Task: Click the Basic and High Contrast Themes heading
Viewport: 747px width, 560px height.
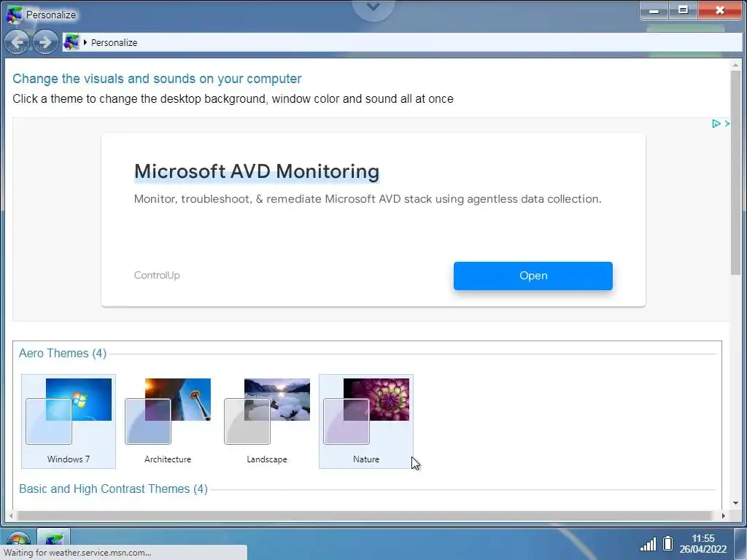Action: click(x=113, y=489)
